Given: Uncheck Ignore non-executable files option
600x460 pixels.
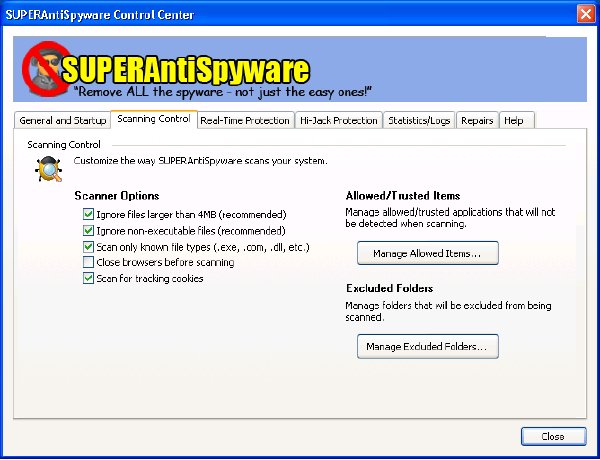Looking at the screenshot, I should point(88,230).
